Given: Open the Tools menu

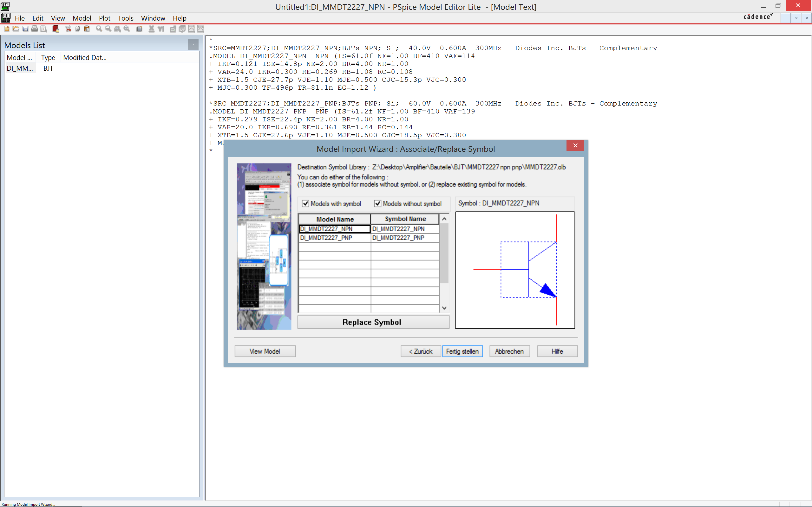Looking at the screenshot, I should tap(126, 18).
